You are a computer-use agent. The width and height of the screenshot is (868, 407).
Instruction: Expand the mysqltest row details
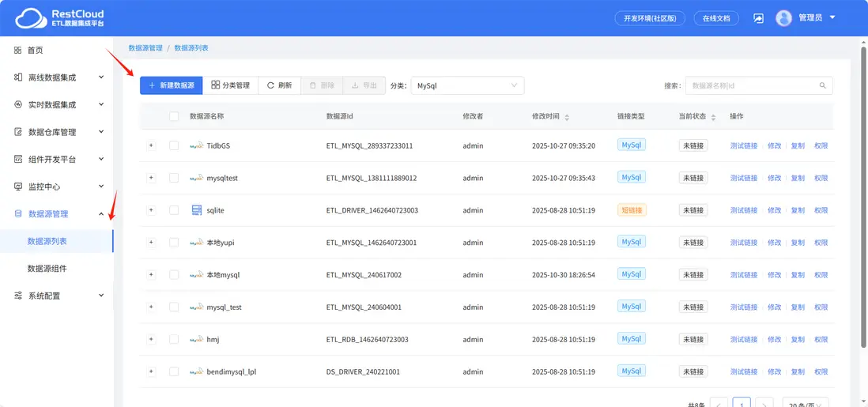(151, 178)
